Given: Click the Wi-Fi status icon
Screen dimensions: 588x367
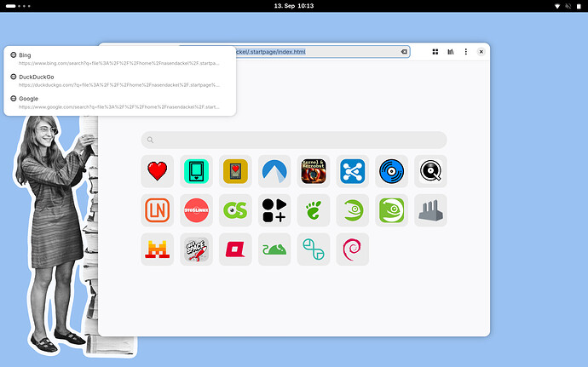Looking at the screenshot, I should (x=557, y=6).
